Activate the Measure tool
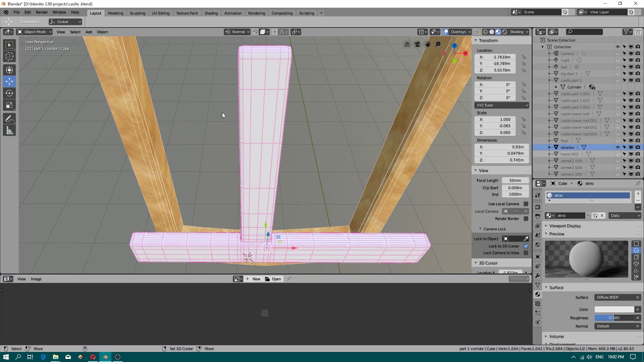644x362 pixels. coord(9,131)
